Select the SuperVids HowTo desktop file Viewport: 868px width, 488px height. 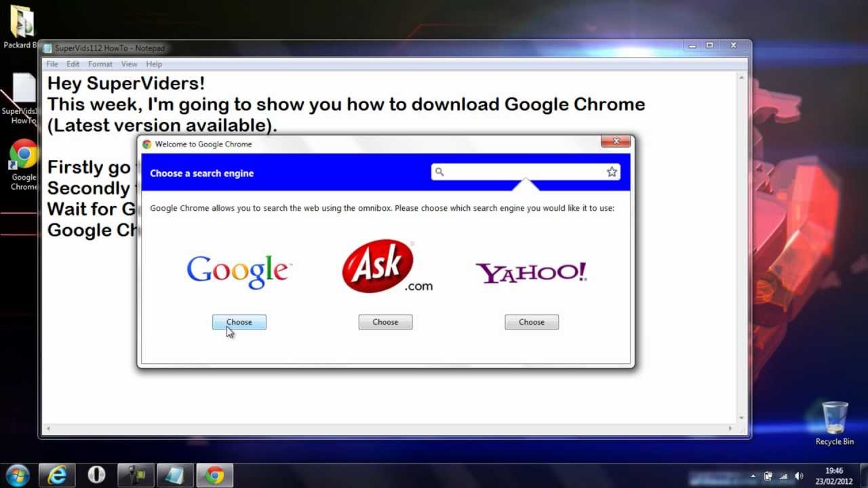click(22, 99)
